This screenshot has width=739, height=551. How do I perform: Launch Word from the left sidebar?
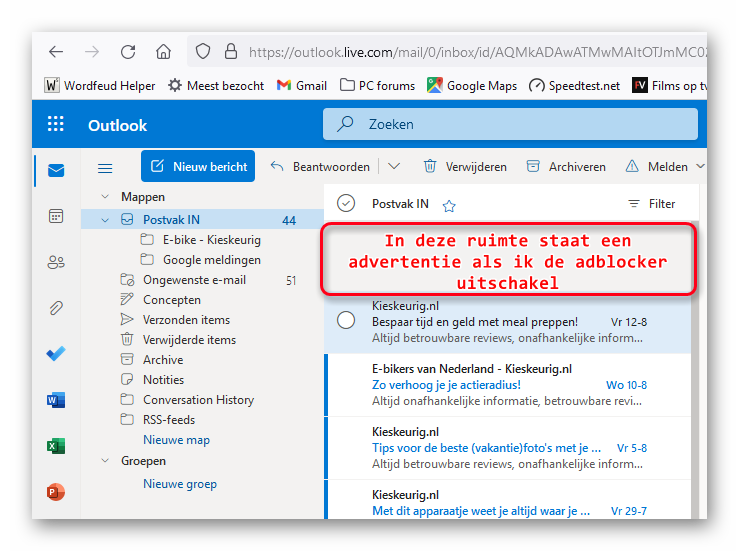[56, 400]
